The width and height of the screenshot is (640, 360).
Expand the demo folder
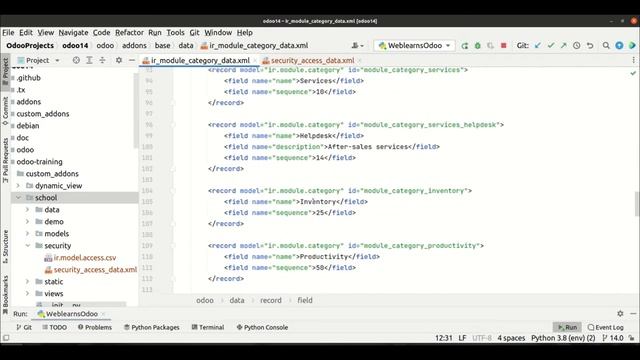tap(27, 222)
